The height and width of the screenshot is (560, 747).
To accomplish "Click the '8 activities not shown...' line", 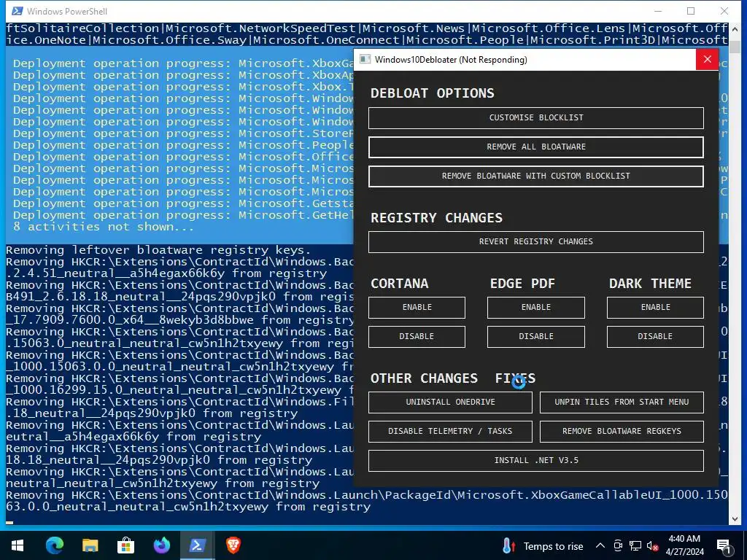I will pos(104,227).
